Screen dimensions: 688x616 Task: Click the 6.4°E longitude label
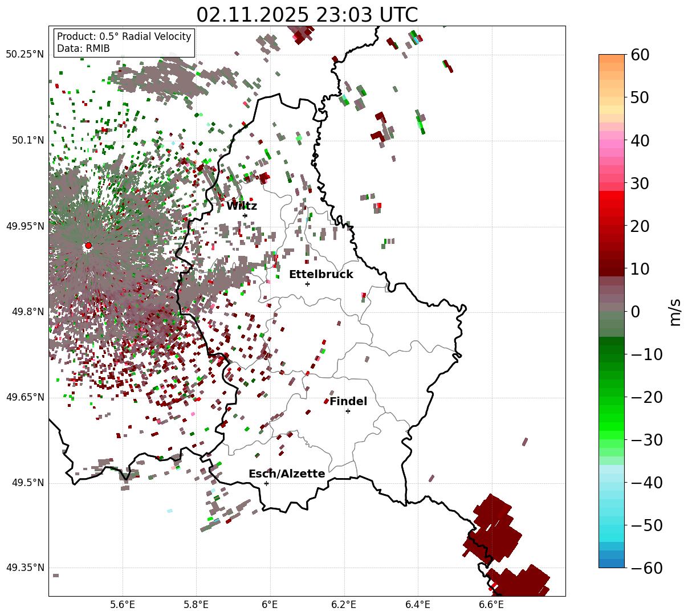coord(418,605)
